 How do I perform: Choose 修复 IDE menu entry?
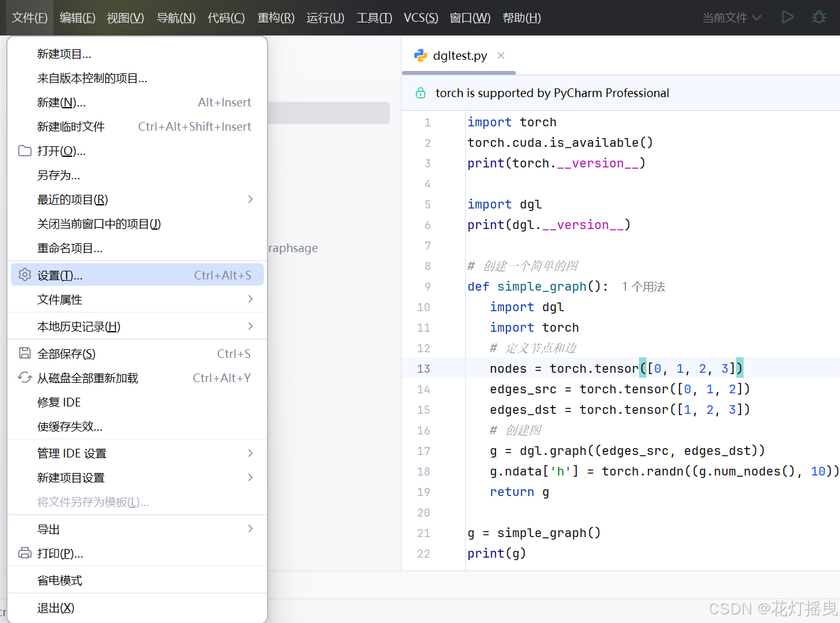tap(138, 402)
